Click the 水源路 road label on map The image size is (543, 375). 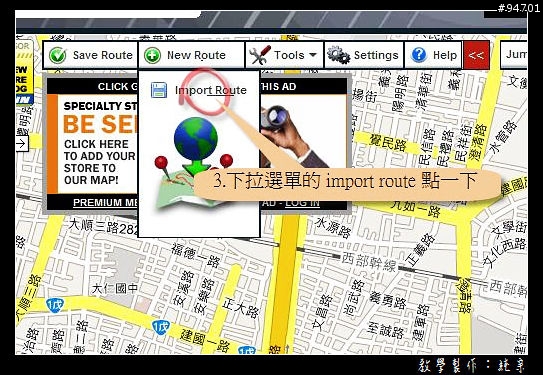coord(332,228)
